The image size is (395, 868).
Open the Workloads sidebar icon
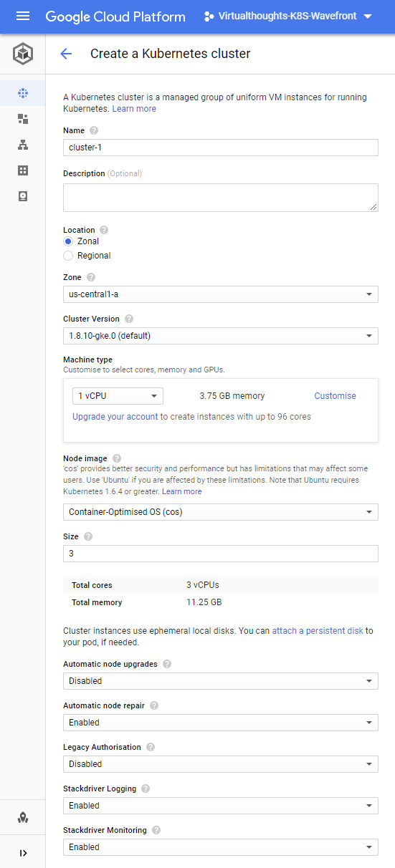coord(23,119)
